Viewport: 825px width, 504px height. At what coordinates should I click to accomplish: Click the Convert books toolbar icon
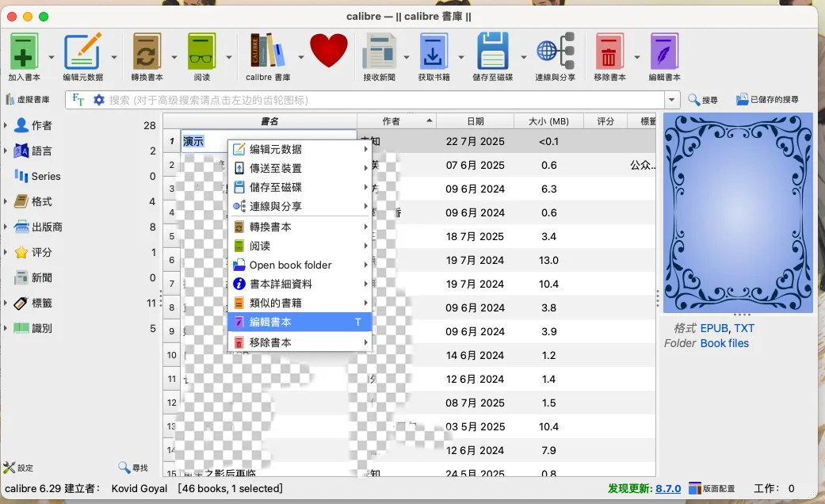pyautogui.click(x=147, y=52)
